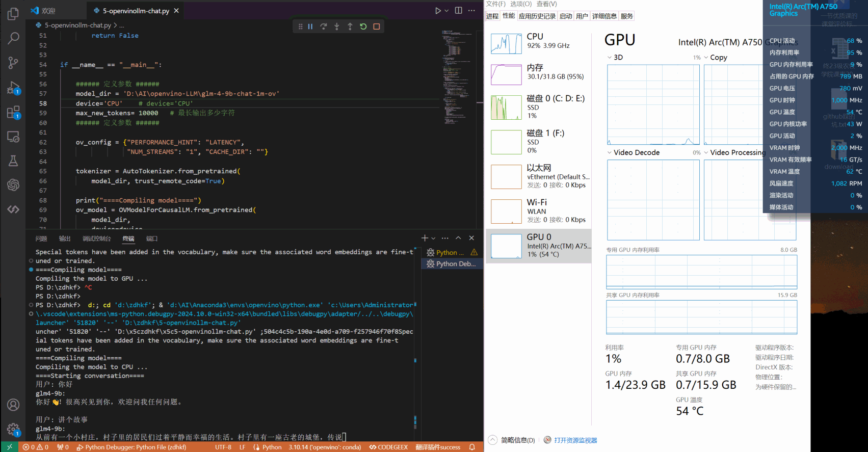
Task: Switch to 端口 panel tab
Action: [x=152, y=238]
